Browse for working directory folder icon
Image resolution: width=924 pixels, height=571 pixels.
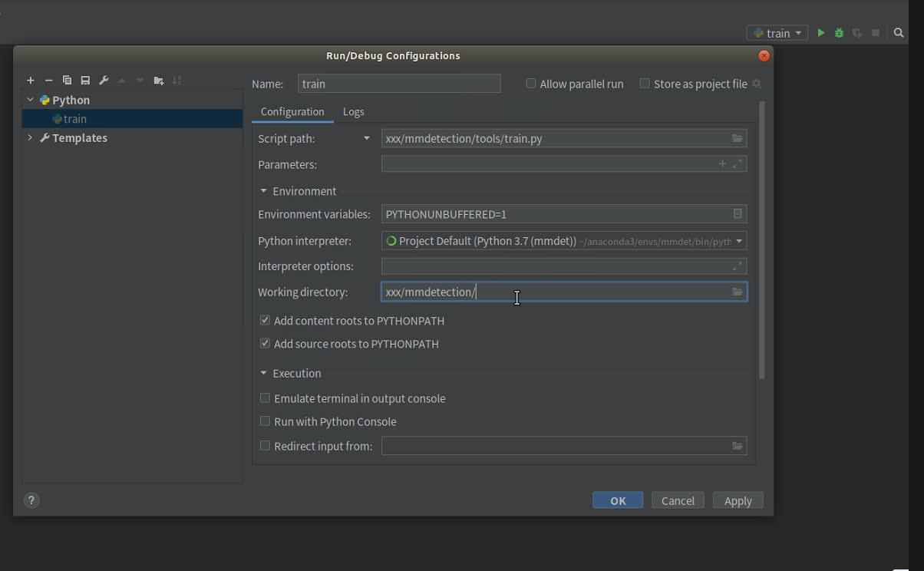pos(737,292)
